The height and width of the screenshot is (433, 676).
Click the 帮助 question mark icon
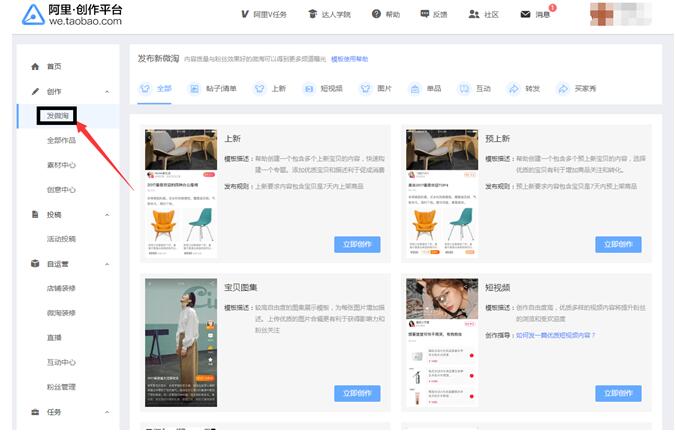pyautogui.click(x=376, y=14)
